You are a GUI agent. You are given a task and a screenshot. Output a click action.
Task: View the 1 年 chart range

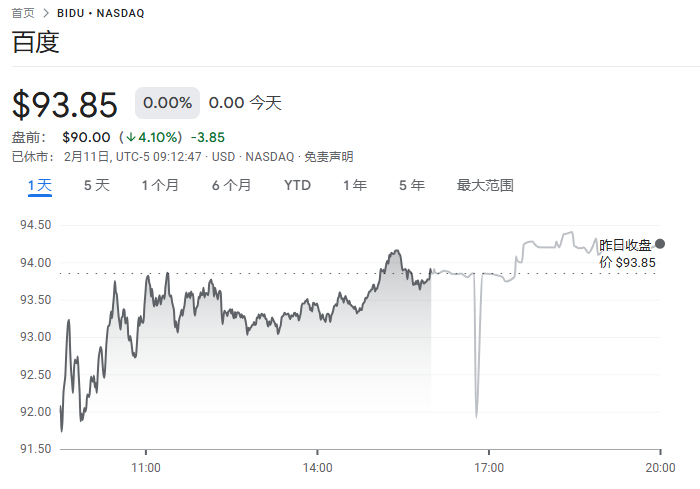(354, 185)
